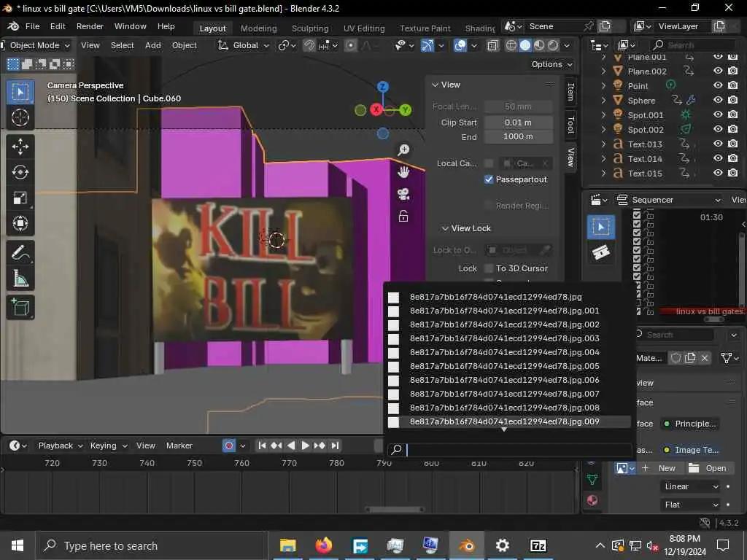Choose the Move tool
747x560 pixels.
(x=20, y=147)
